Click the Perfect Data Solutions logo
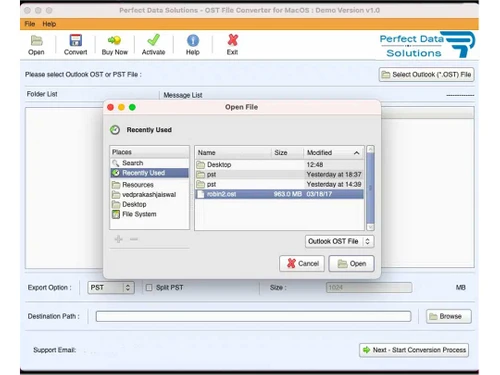 click(x=427, y=45)
